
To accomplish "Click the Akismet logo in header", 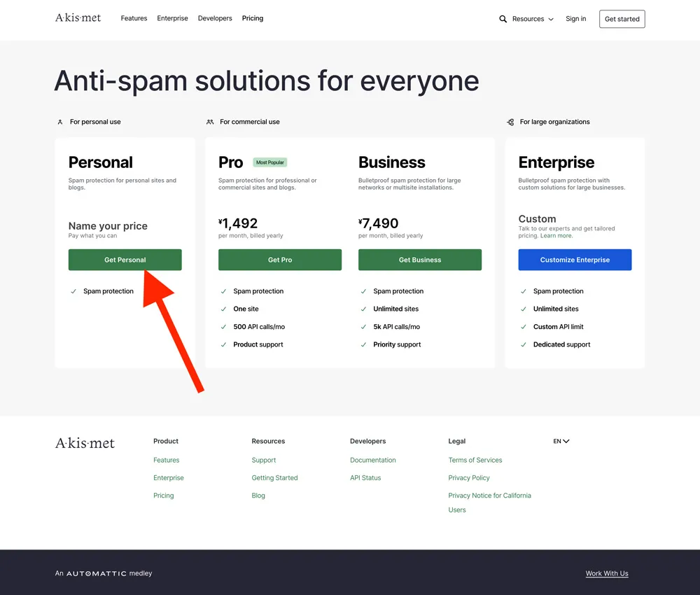I will tap(78, 18).
